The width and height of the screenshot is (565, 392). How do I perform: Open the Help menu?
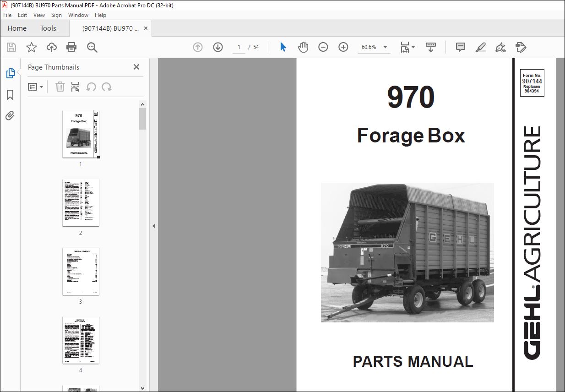(100, 15)
